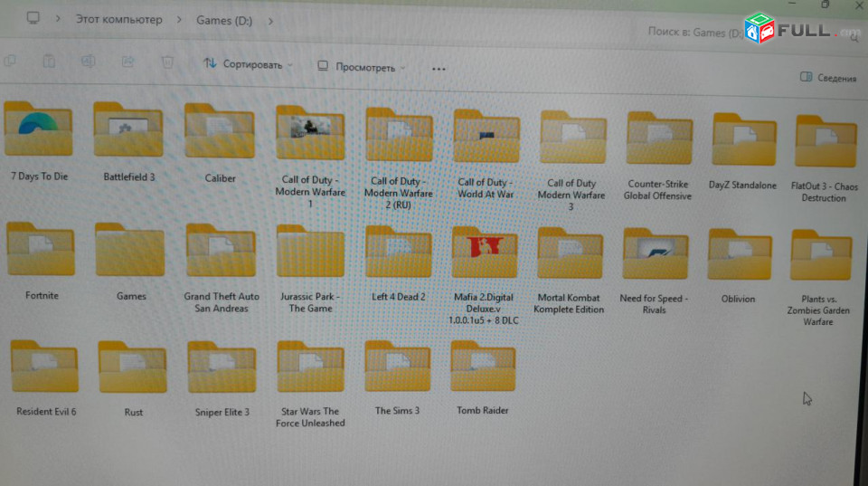
Task: Open Mortal Kombat Komplete Edition folder
Action: coord(571,253)
